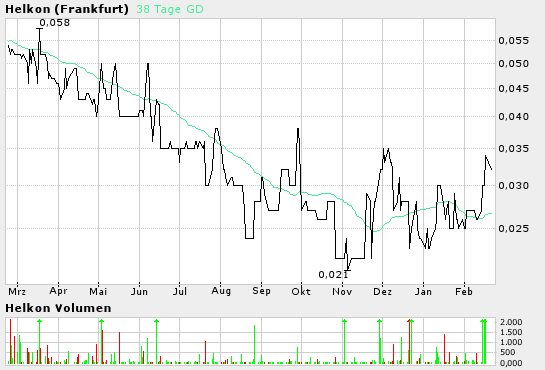Click the Dez month axis label

[x=382, y=291]
